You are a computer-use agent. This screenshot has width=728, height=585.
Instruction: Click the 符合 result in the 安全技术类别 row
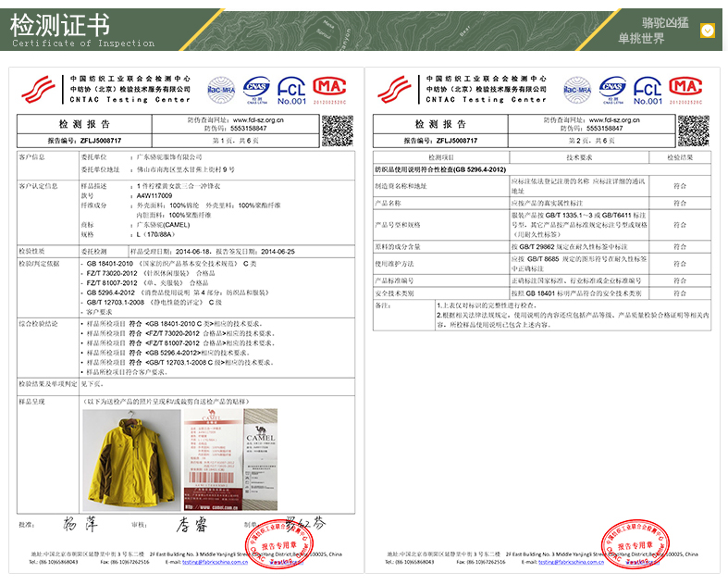click(680, 293)
